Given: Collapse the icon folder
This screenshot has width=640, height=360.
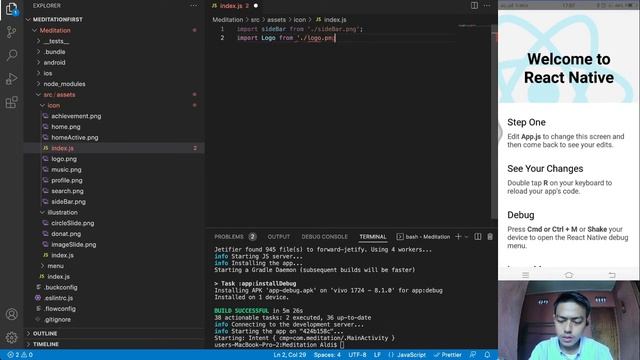Looking at the screenshot, I should click(53, 105).
